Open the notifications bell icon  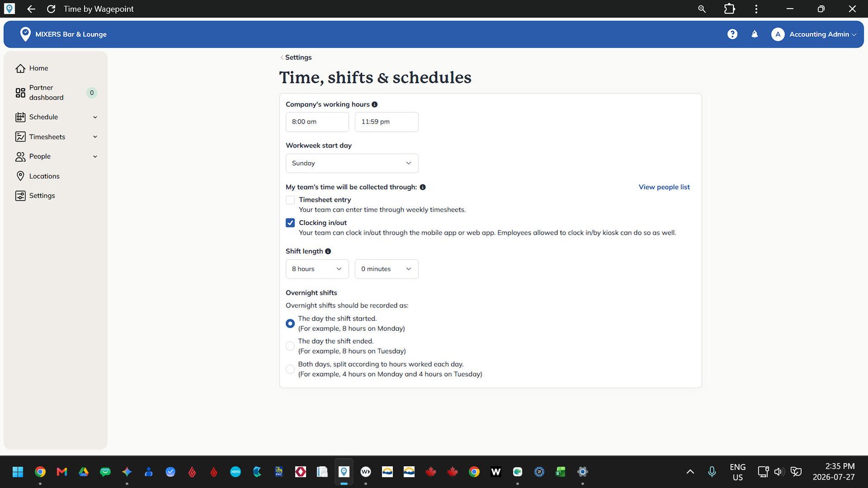coord(755,34)
